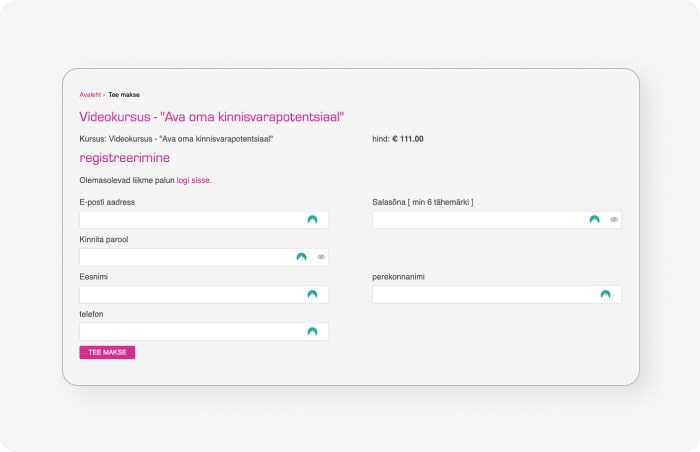Click password manager icon in Salasõna field
The image size is (700, 452).
(x=595, y=219)
